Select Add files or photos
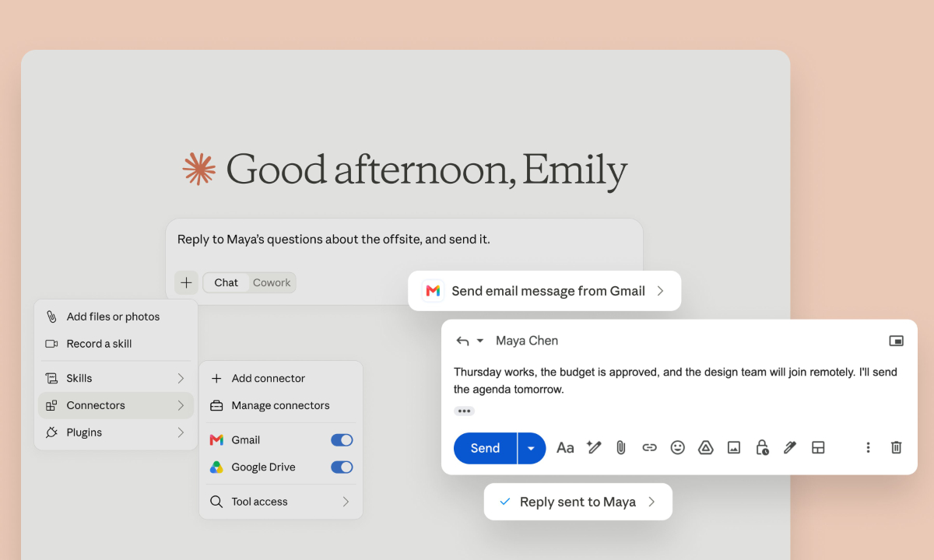Screen dimensions: 934x560 pyautogui.click(x=115, y=317)
